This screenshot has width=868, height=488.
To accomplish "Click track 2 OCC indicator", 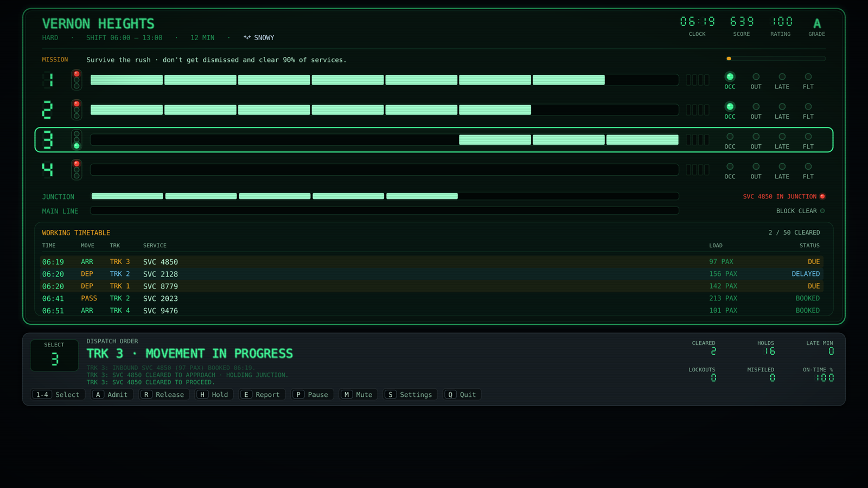I will pos(730,107).
